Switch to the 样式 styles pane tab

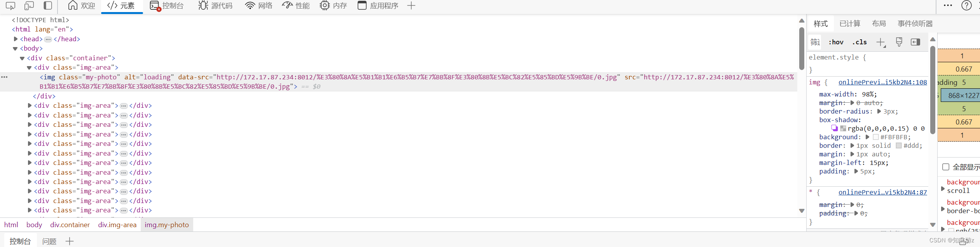[x=821, y=24]
